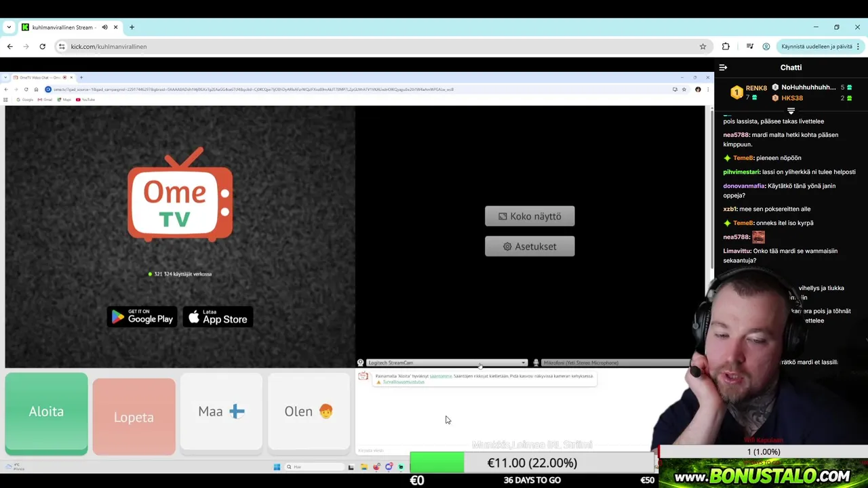Open a new tab in outer browser
This screenshot has width=868, height=488.
coord(132,27)
